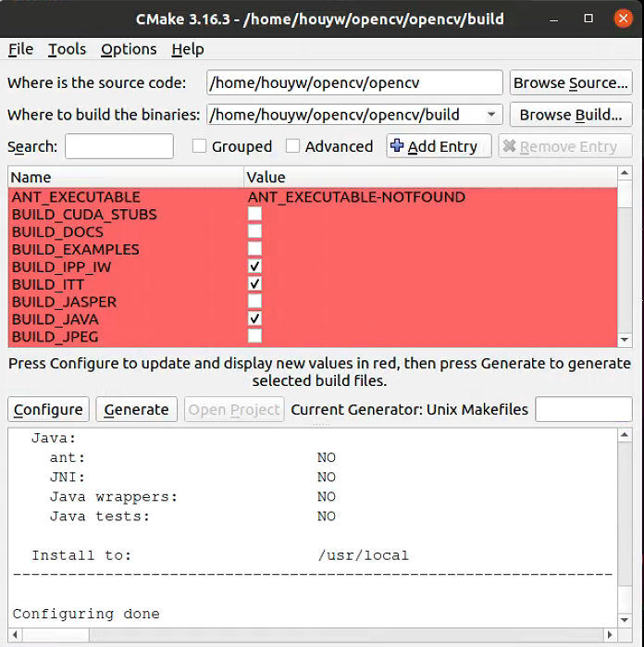Viewport: 644px width, 647px height.
Task: Uncheck the BUILD_IPP_IW checkbox
Action: (x=254, y=267)
